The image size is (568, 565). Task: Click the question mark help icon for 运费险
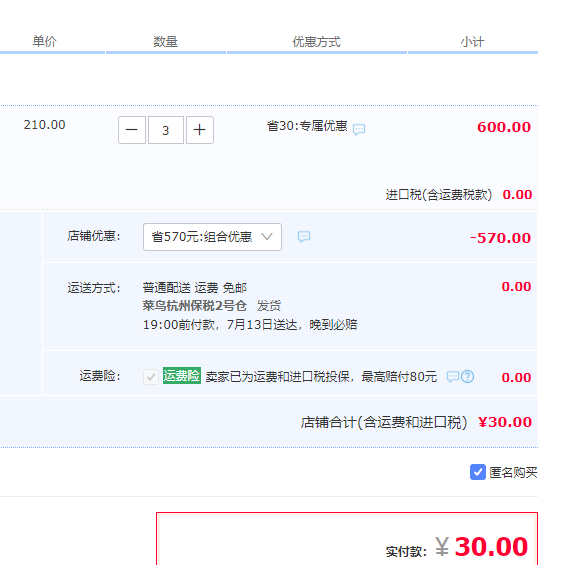pyautogui.click(x=467, y=377)
